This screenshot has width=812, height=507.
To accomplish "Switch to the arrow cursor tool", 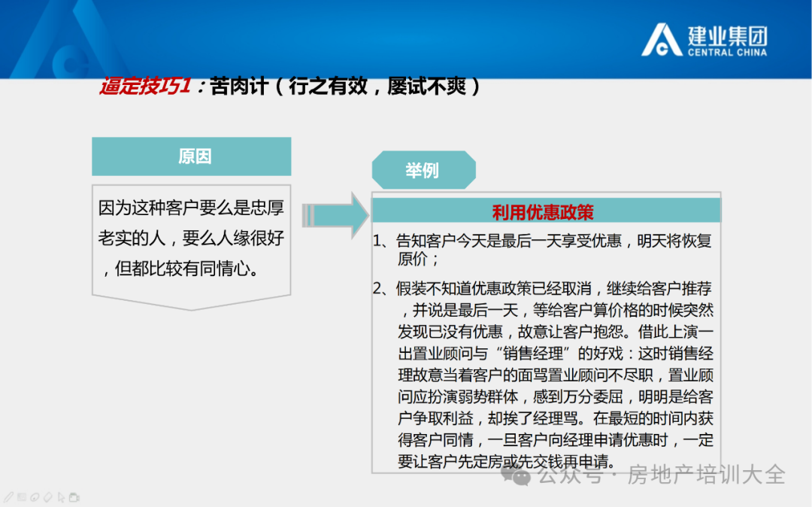I will pos(61,498).
